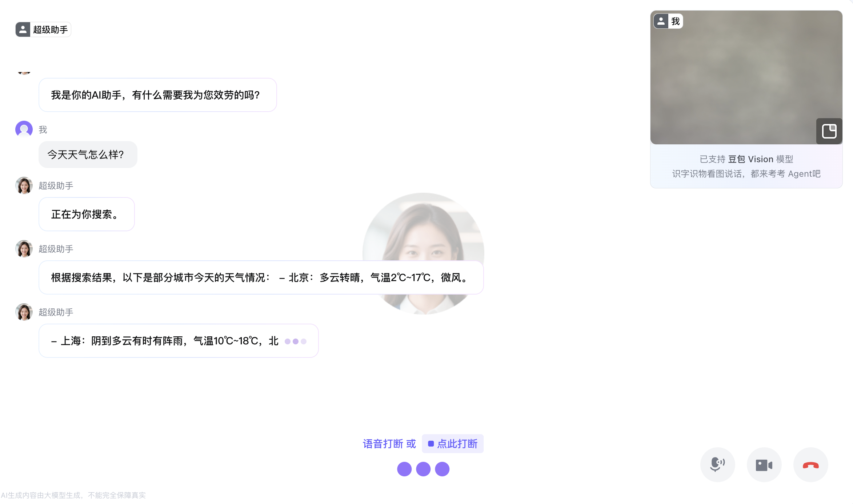Click assistant avatar above Beijing weather message
Image resolution: width=853 pixels, height=504 pixels.
click(x=24, y=249)
